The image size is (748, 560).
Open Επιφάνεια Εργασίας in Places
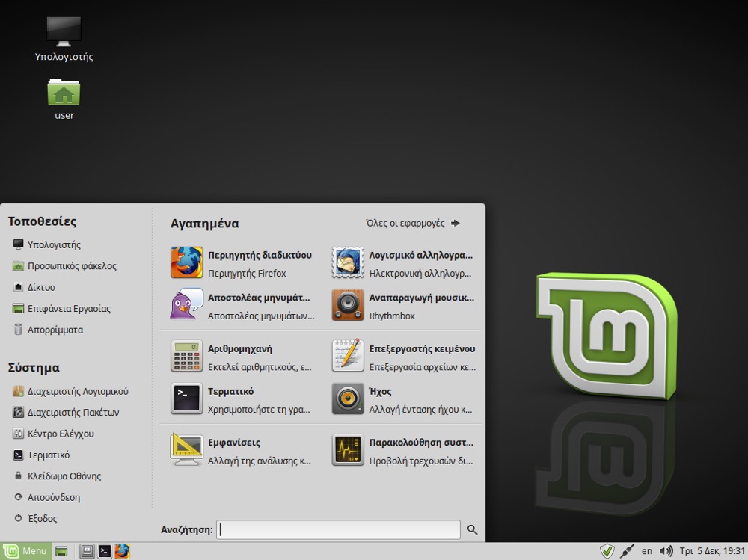(61, 309)
